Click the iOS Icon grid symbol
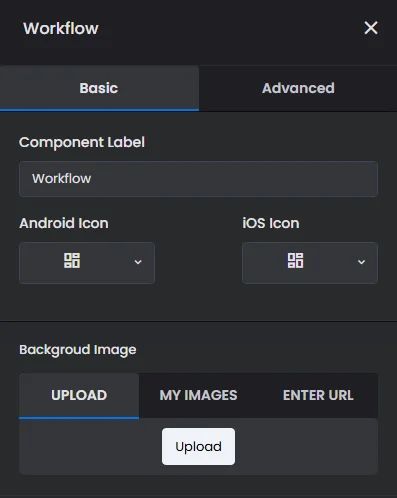 coord(295,260)
